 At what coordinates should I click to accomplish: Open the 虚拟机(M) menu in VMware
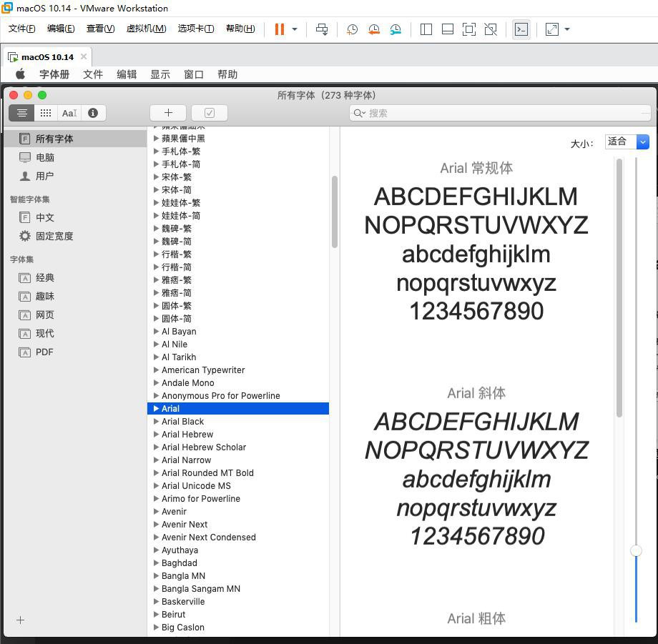[x=147, y=29]
